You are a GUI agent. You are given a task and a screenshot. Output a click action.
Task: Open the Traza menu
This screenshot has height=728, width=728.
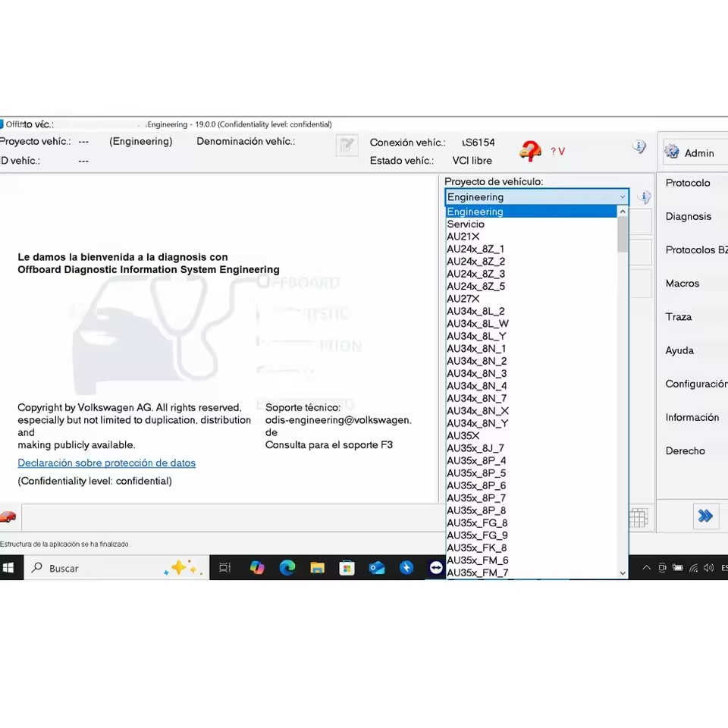(678, 317)
